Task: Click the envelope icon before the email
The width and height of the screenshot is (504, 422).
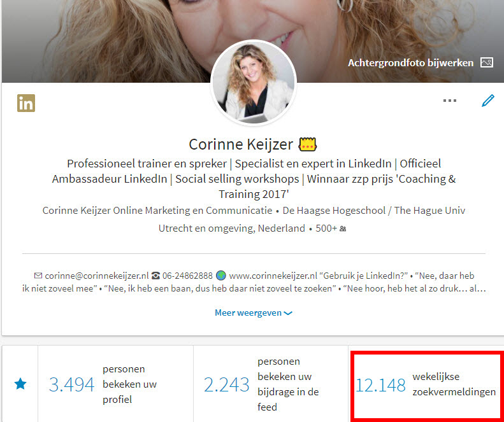Action: (x=38, y=276)
